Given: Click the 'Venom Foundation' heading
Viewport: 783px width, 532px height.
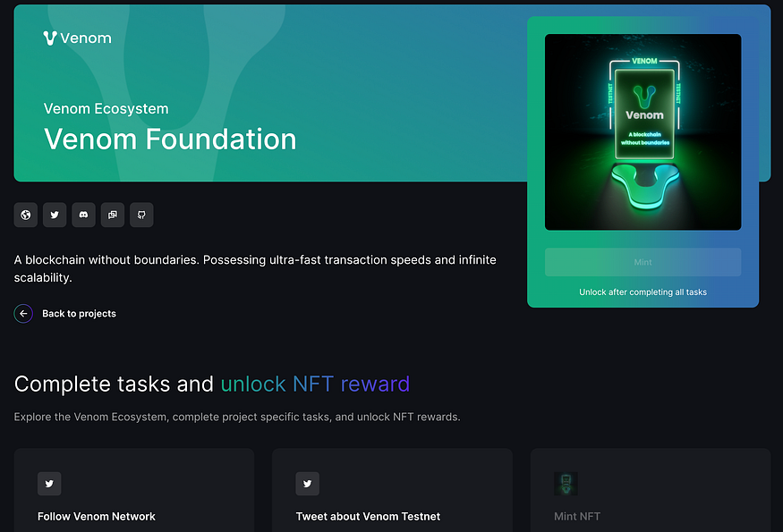Looking at the screenshot, I should coord(170,139).
